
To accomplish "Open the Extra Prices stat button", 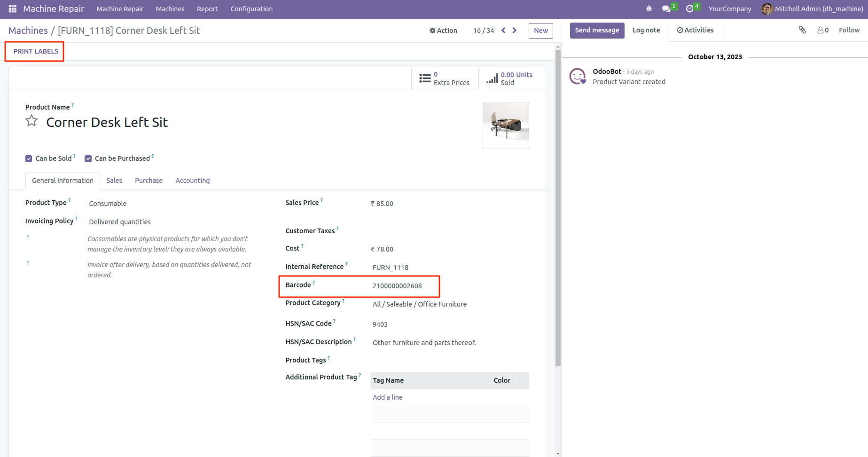I will coord(445,79).
